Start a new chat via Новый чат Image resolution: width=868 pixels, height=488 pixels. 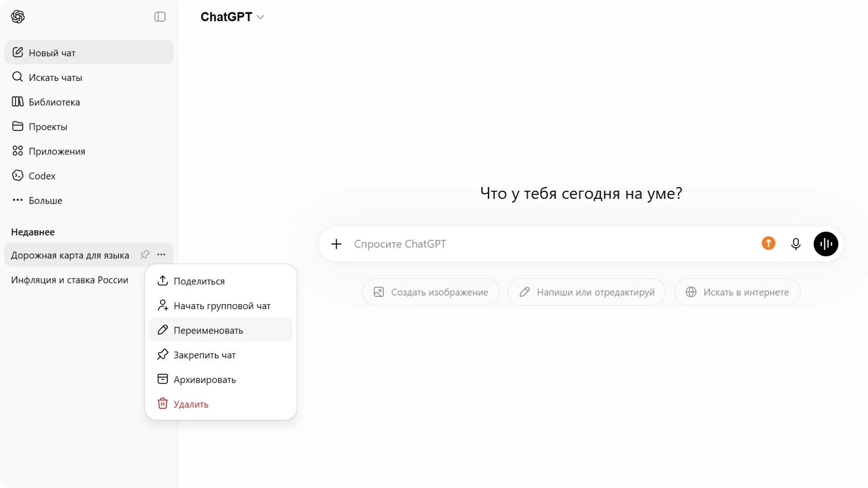tap(89, 52)
